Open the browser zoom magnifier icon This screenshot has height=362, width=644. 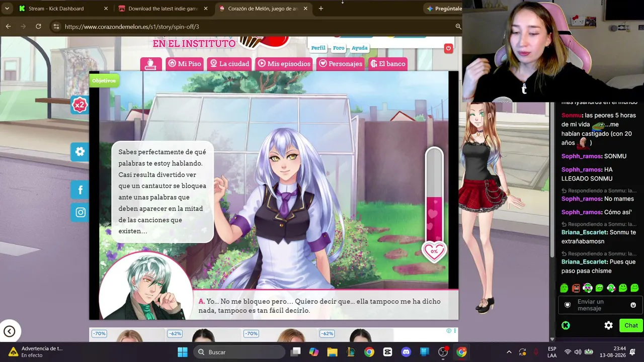tap(458, 26)
